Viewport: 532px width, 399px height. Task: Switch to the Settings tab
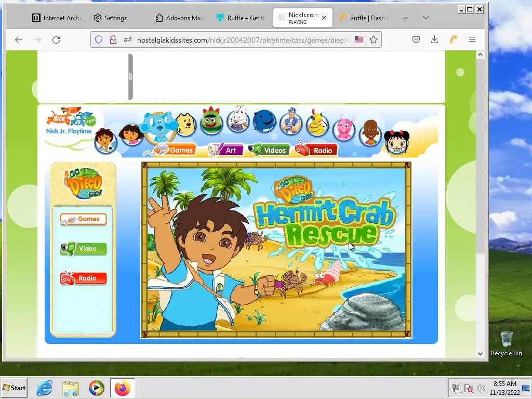(110, 18)
